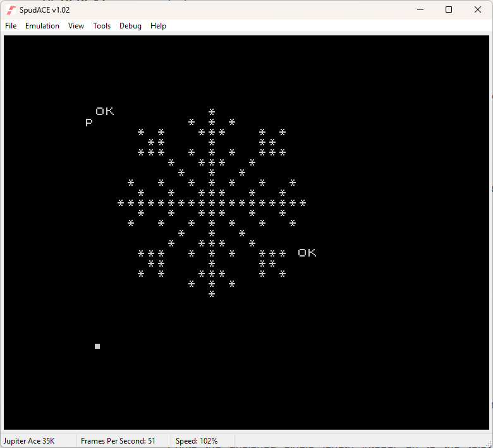Click the topmost asterisk of the snowflake
Image resolution: width=493 pixels, height=448 pixels.
tap(212, 112)
